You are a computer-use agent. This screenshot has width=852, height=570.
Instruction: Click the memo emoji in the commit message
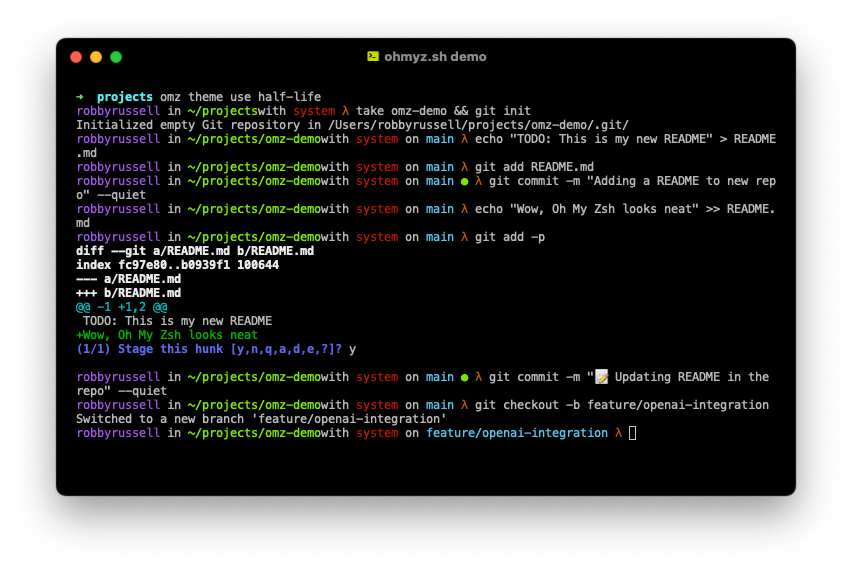601,377
